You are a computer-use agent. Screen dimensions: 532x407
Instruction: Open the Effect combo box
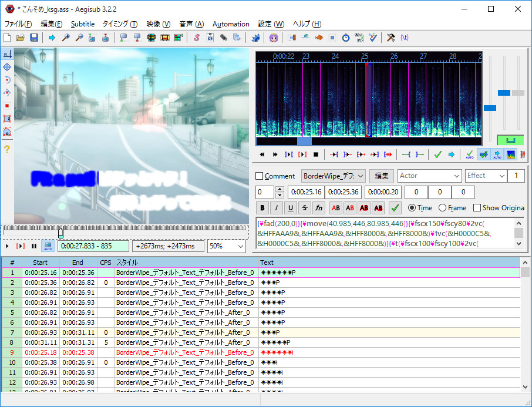pyautogui.click(x=486, y=176)
